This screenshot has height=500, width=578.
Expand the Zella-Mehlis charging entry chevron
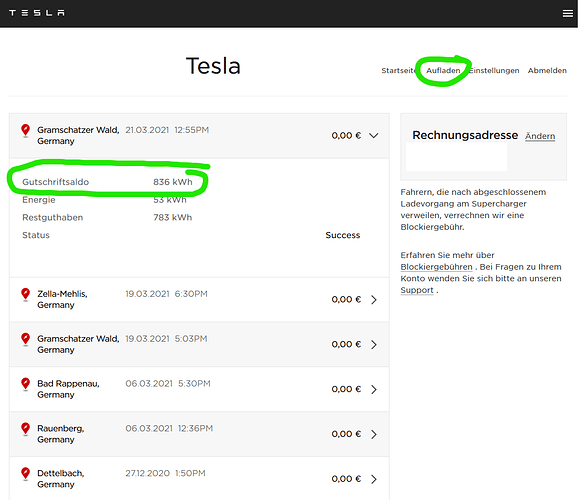pyautogui.click(x=374, y=299)
